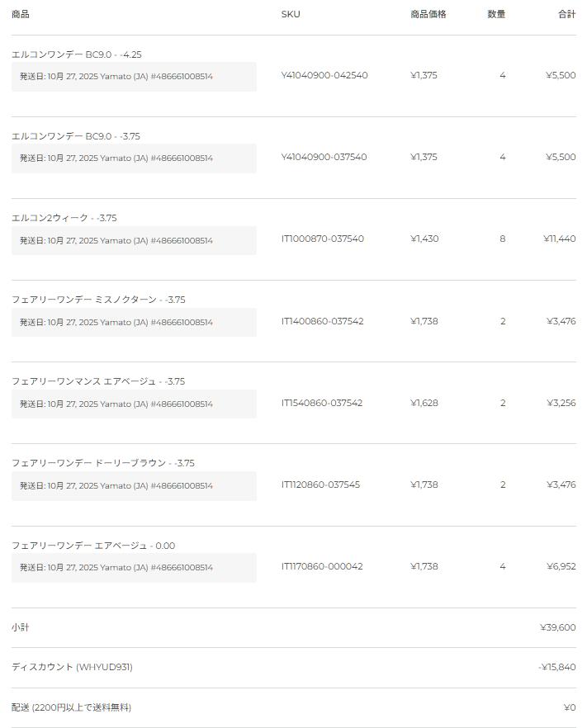Click the 配送 free shipping label
The width and height of the screenshot is (587, 728).
coord(71,707)
